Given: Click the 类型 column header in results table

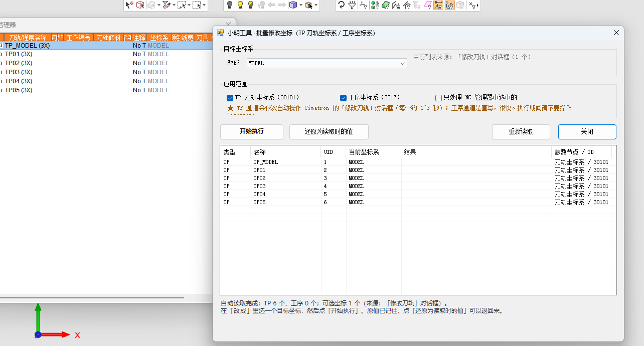Looking at the screenshot, I should (235, 152).
